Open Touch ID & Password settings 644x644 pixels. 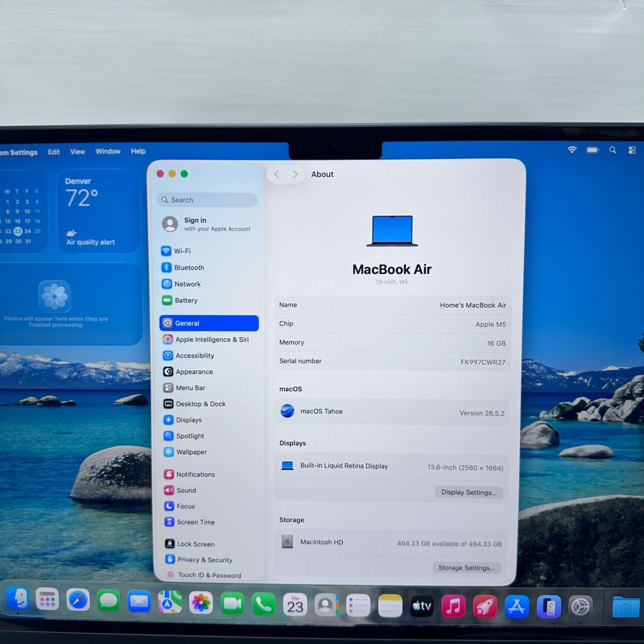210,575
